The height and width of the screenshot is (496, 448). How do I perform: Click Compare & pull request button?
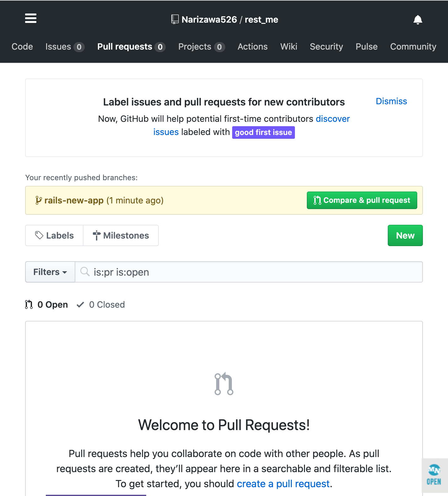pos(362,200)
